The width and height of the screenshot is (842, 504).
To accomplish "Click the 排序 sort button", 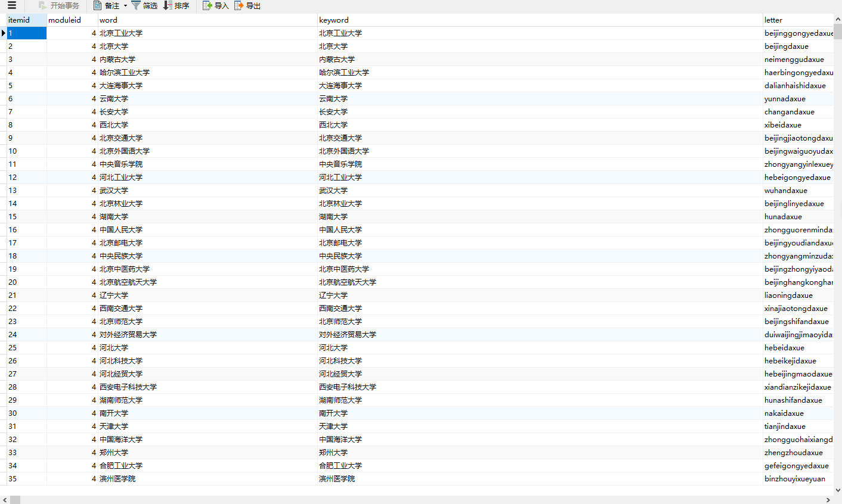I will coord(176,5).
